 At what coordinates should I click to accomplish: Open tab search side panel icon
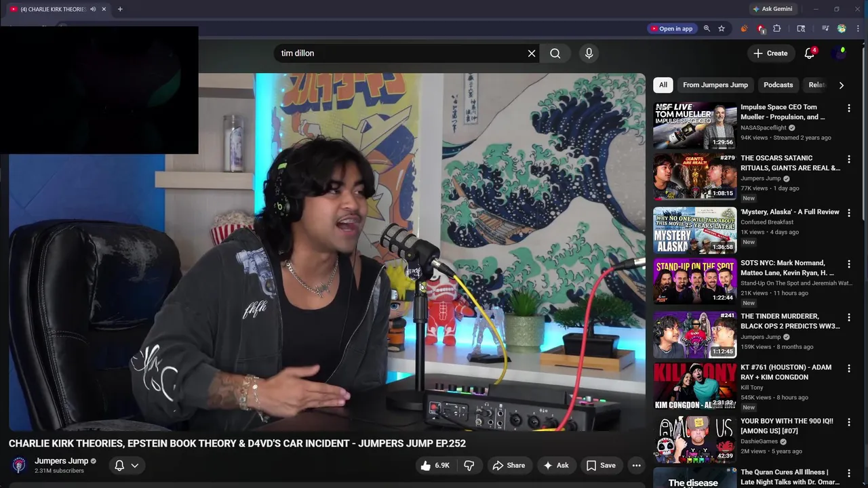pyautogui.click(x=801, y=28)
